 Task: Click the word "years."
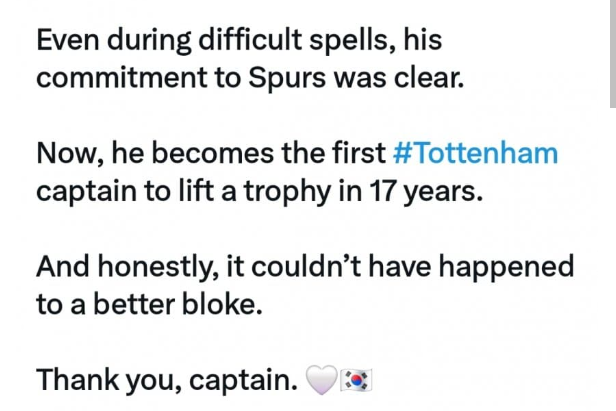click(444, 193)
